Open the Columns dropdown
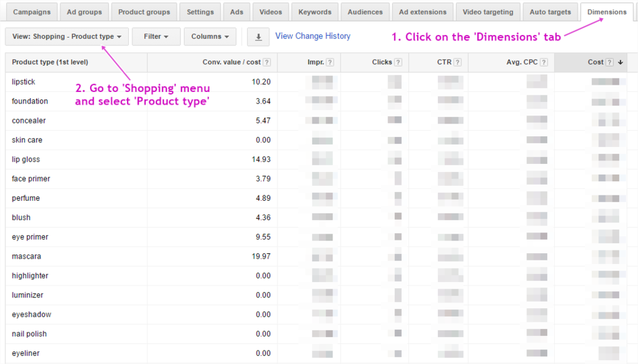Image resolution: width=638 pixels, height=364 pixels. point(210,37)
